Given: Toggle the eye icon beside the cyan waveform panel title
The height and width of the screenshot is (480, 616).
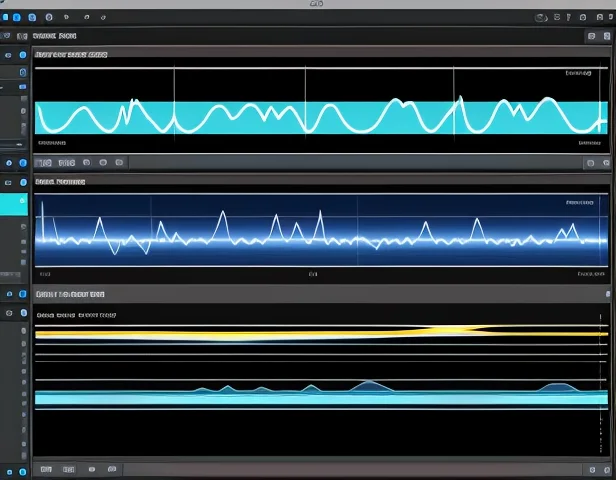Looking at the screenshot, I should click(x=8, y=55).
